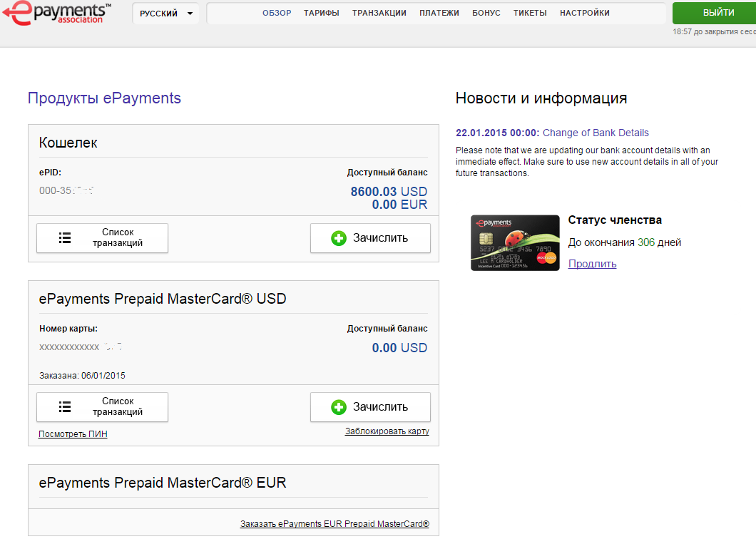Open Список транзакций for Кошелек
The image size is (756, 549).
(102, 237)
